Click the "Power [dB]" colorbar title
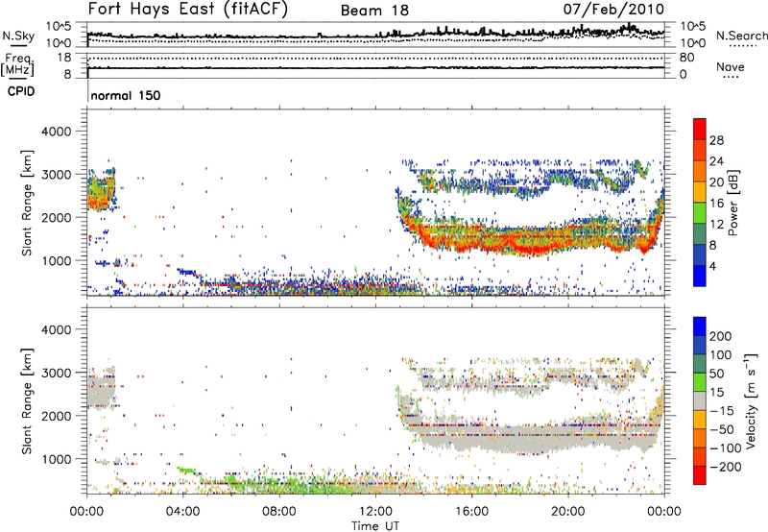 pyautogui.click(x=733, y=203)
